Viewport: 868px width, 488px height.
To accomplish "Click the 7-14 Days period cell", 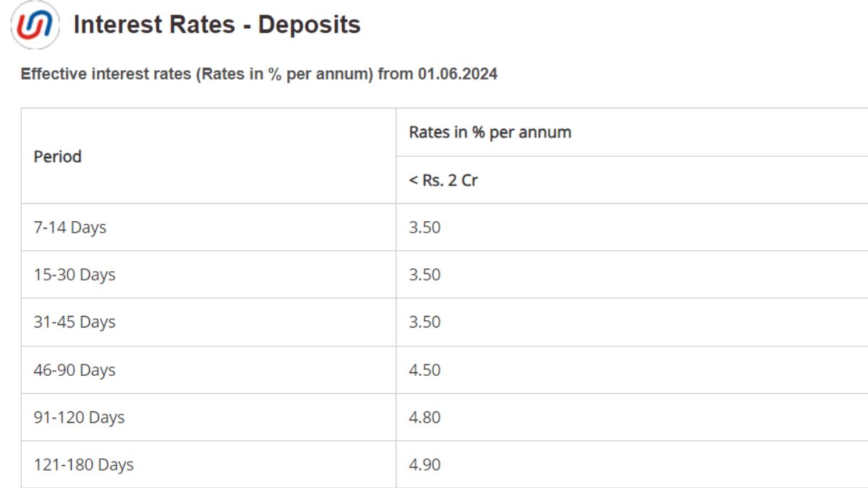I will point(69,227).
